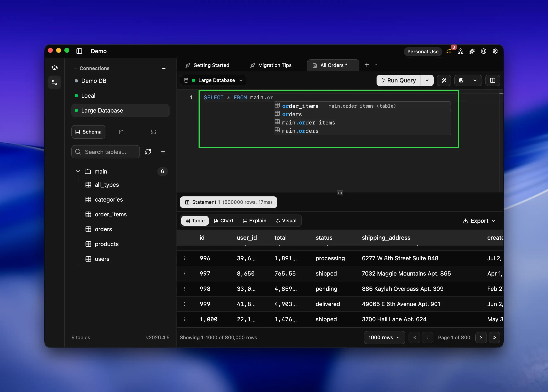
Task: Click the save query icon
Action: coord(461,80)
